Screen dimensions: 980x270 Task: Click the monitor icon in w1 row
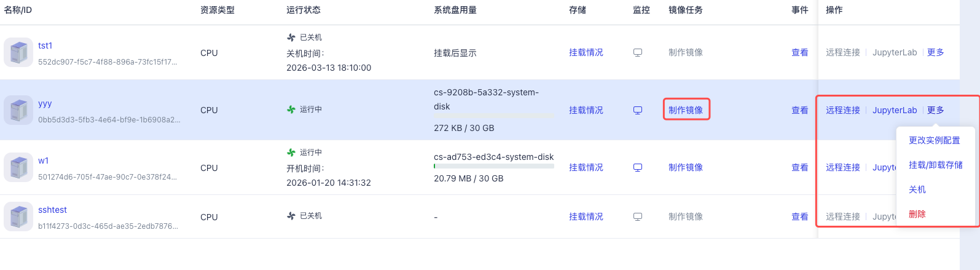[638, 167]
